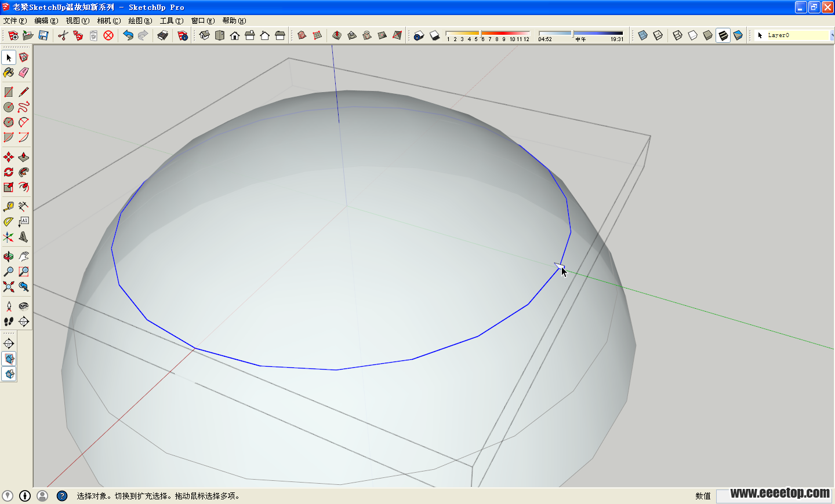Select the Eraser tool
Viewport: 835px width, 504px height.
24,72
